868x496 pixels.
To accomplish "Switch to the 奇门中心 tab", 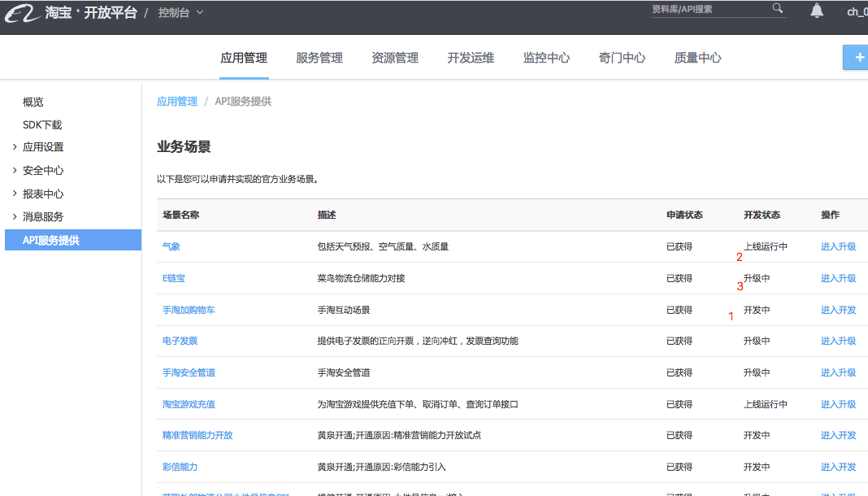I will 622,58.
